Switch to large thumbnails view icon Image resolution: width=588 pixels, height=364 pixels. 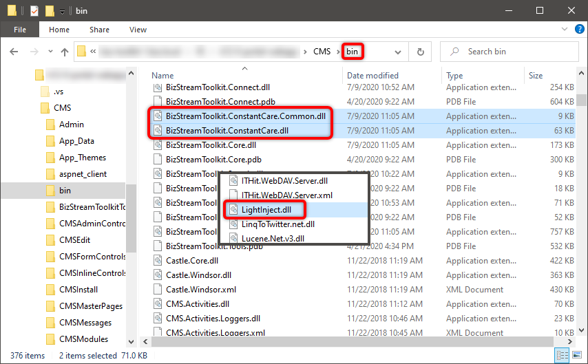[577, 355]
